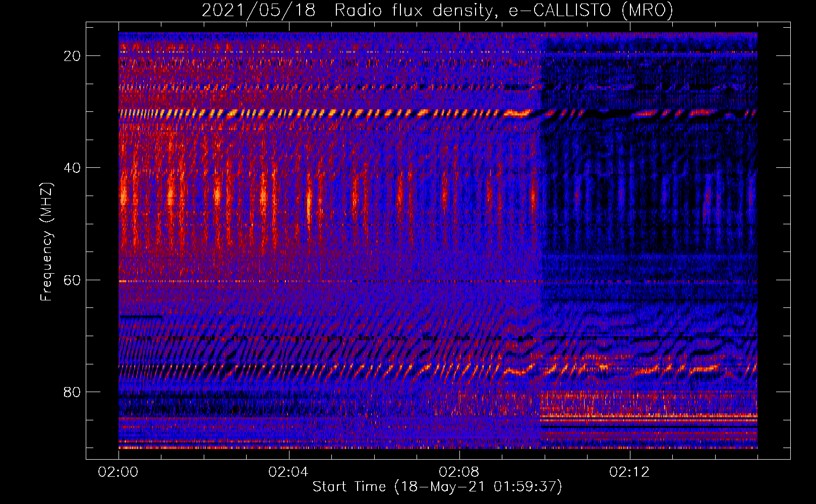Click the "Start Time (18-May-21 01:59:37)" x-axis label
The width and height of the screenshot is (816, 504).
coord(437,487)
